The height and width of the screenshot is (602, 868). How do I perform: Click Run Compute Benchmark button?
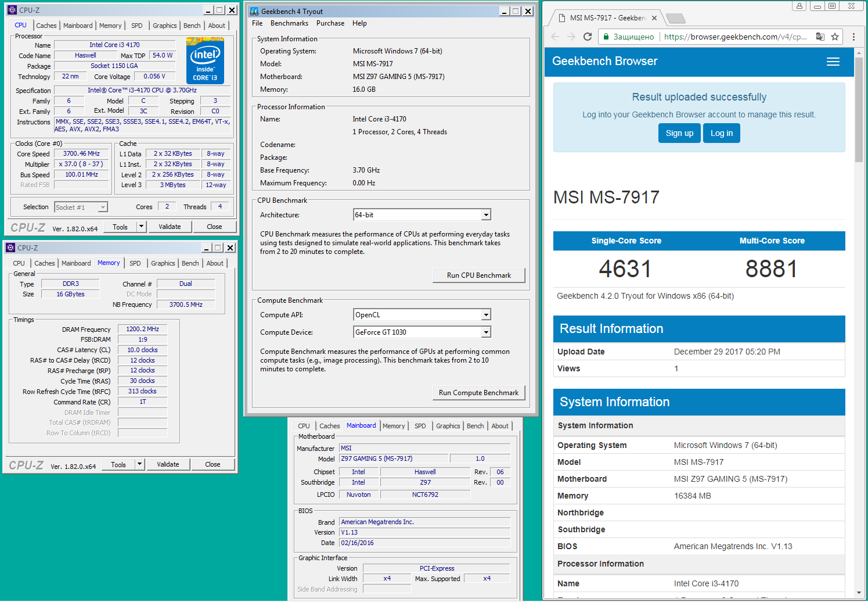point(479,393)
